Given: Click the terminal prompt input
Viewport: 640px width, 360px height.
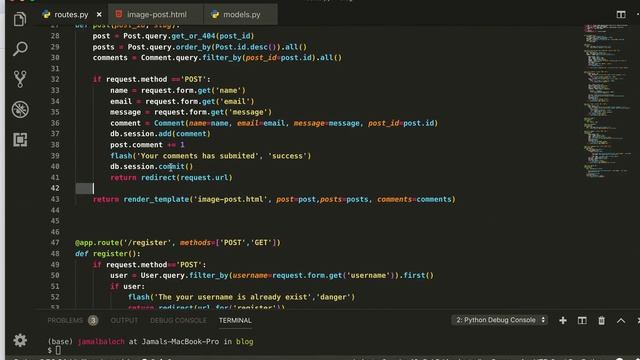Looking at the screenshot, I should [x=58, y=350].
